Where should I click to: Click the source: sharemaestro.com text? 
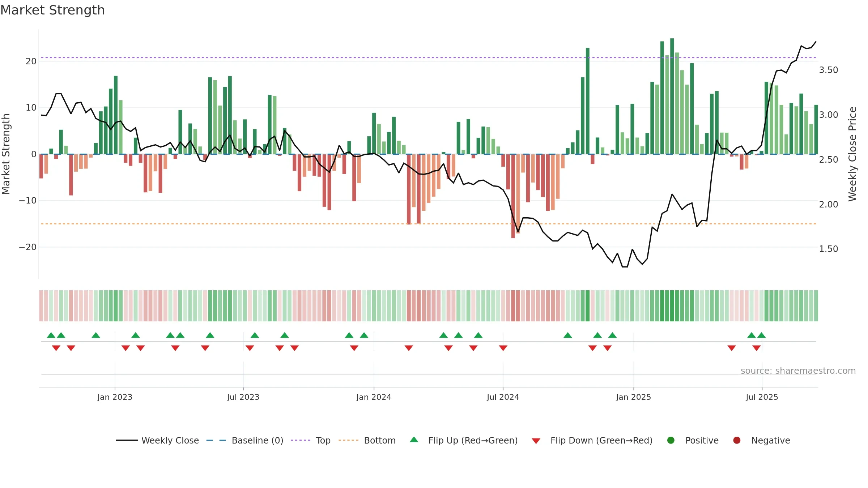[x=798, y=371]
